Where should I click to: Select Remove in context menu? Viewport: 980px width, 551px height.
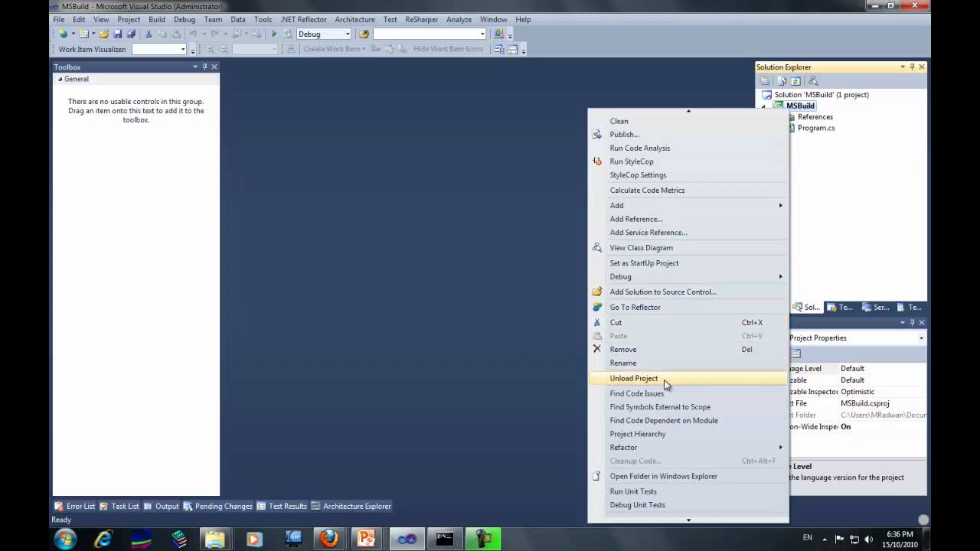tap(688, 349)
